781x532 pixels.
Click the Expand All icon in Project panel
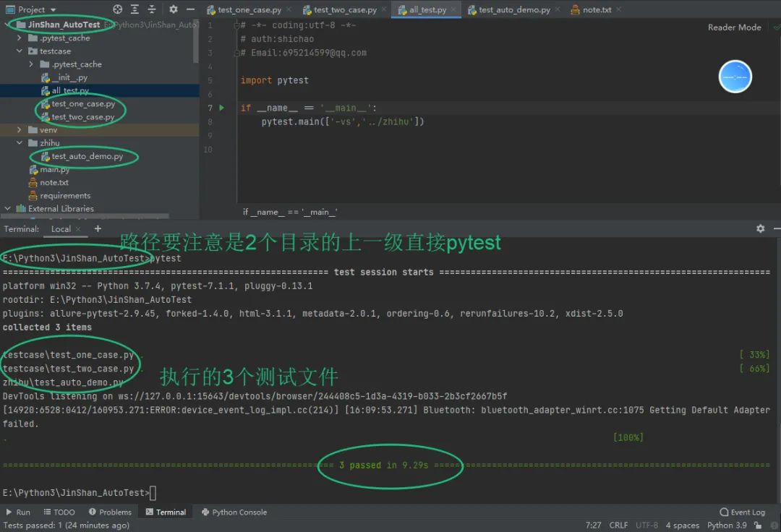(x=135, y=9)
